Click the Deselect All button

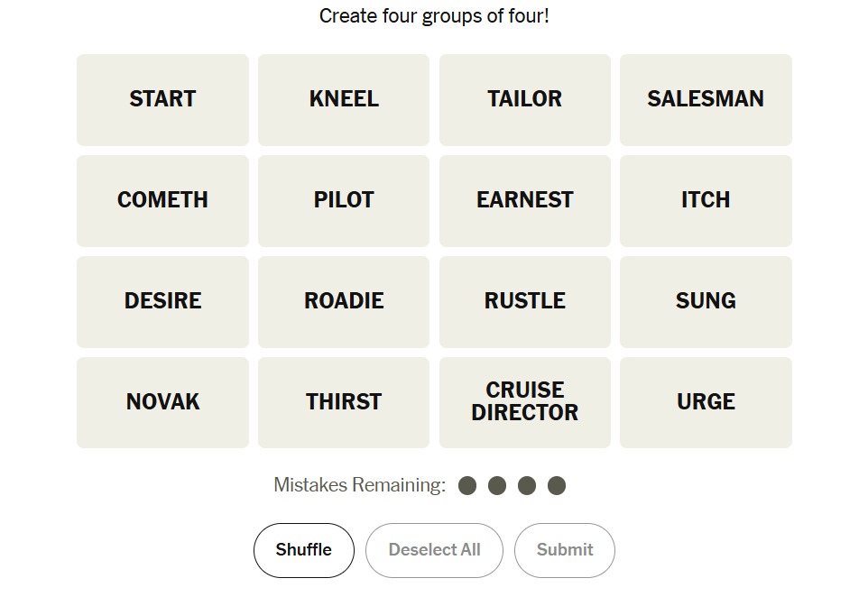click(434, 550)
